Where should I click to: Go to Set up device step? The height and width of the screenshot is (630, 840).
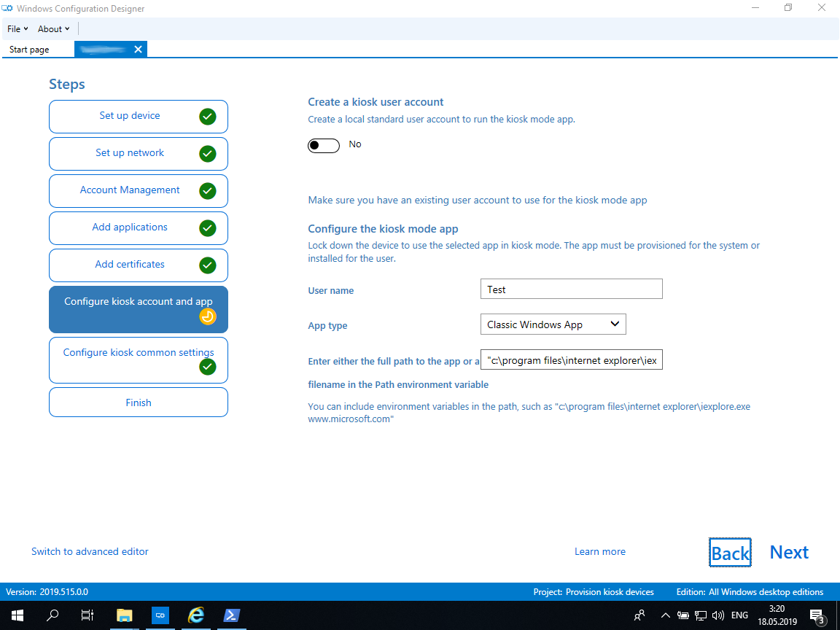[139, 116]
